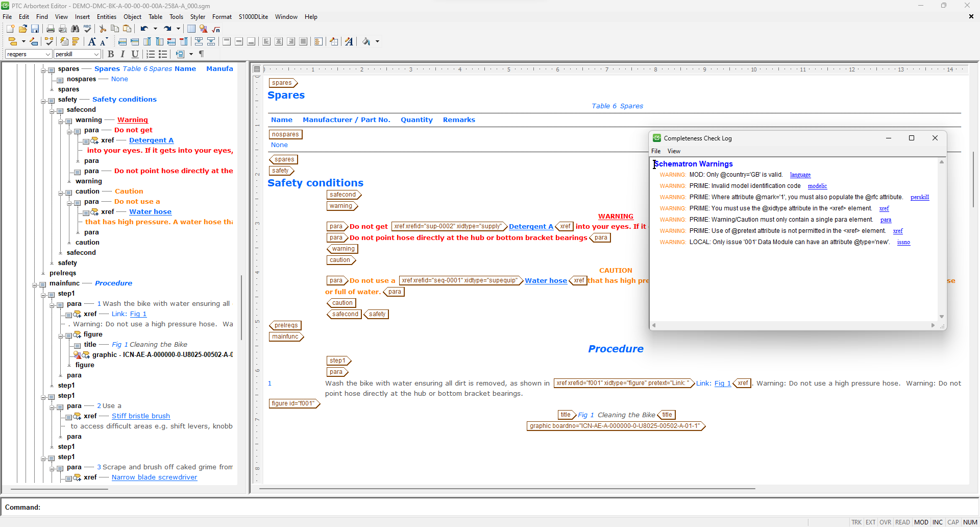980x527 pixels.
Task: Follow the perskill warning link
Action: coord(919,198)
